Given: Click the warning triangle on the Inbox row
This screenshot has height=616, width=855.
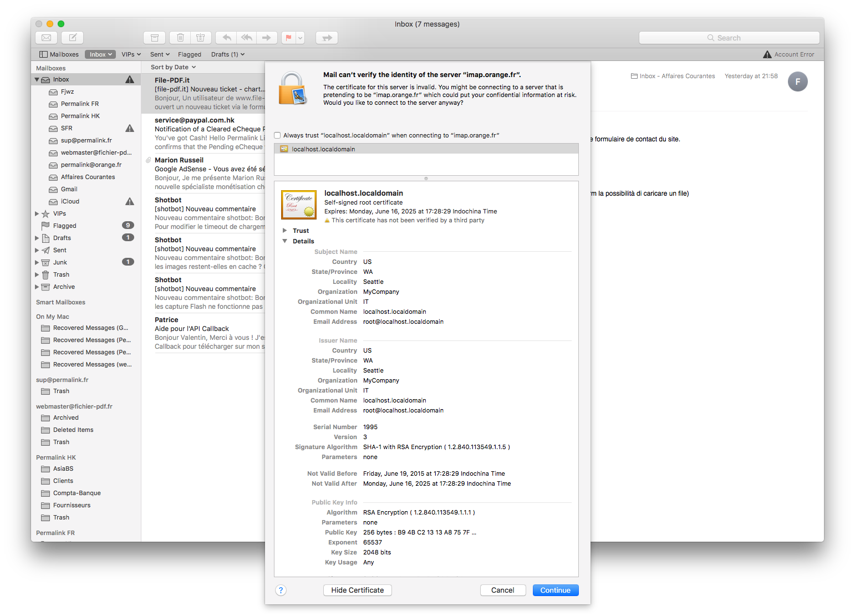Looking at the screenshot, I should pos(130,79).
